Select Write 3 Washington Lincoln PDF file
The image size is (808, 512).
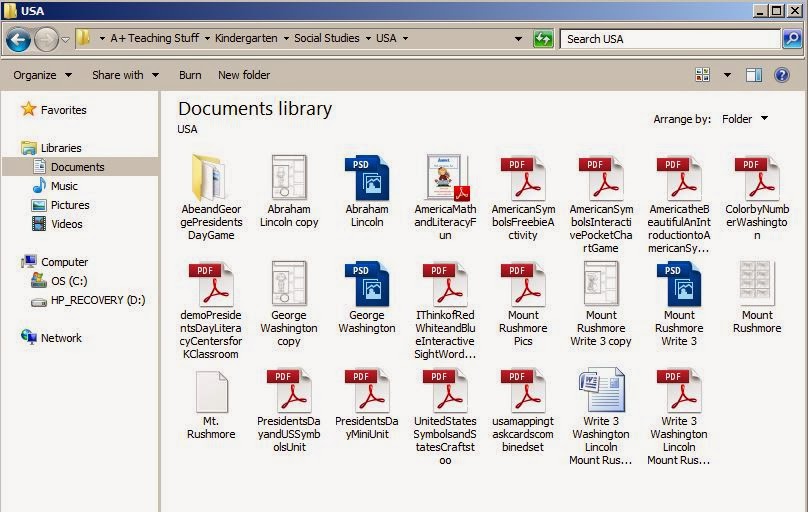pos(679,416)
